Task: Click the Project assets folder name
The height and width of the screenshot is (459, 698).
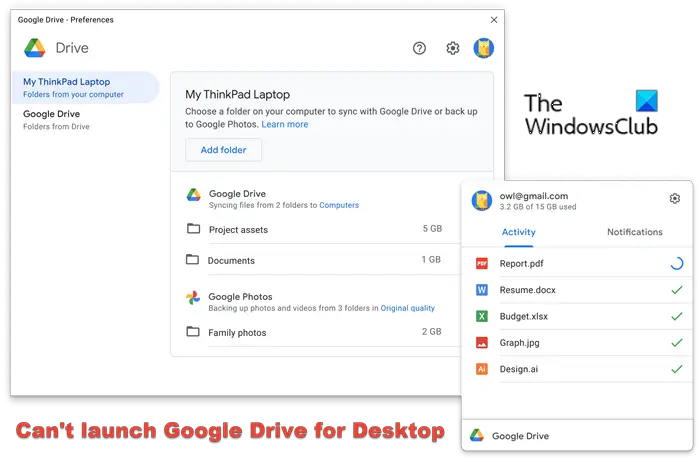Action: pos(238,230)
